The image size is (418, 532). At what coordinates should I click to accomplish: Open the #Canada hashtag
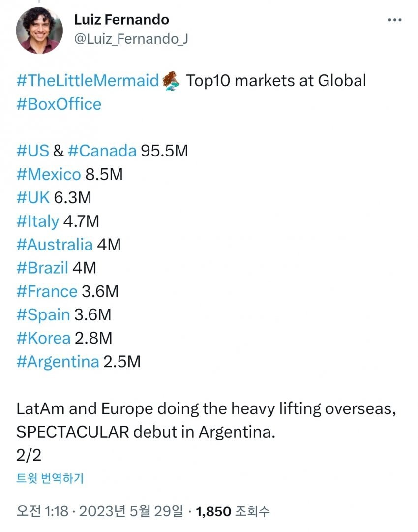coord(102,151)
